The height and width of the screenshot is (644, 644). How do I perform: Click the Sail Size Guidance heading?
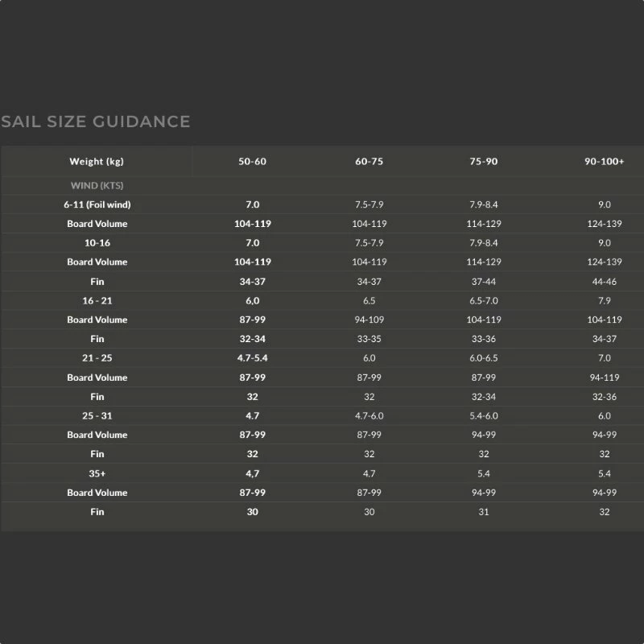(x=96, y=122)
